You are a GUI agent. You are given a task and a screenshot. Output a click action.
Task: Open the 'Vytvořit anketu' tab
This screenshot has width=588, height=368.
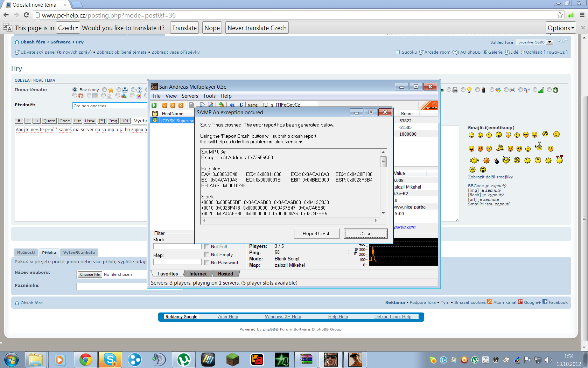pos(79,252)
